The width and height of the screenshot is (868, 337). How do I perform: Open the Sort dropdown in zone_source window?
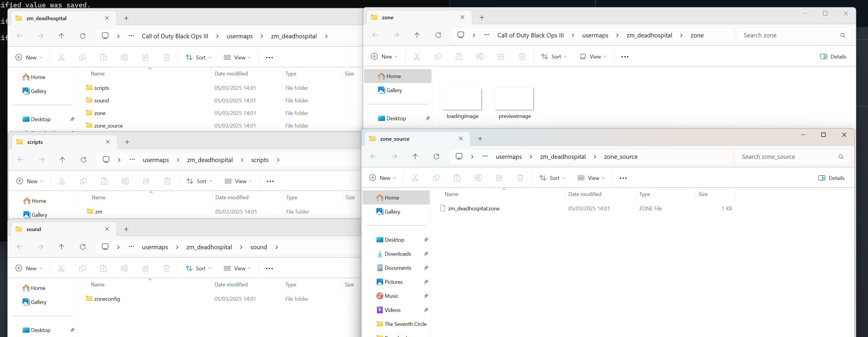click(x=552, y=178)
